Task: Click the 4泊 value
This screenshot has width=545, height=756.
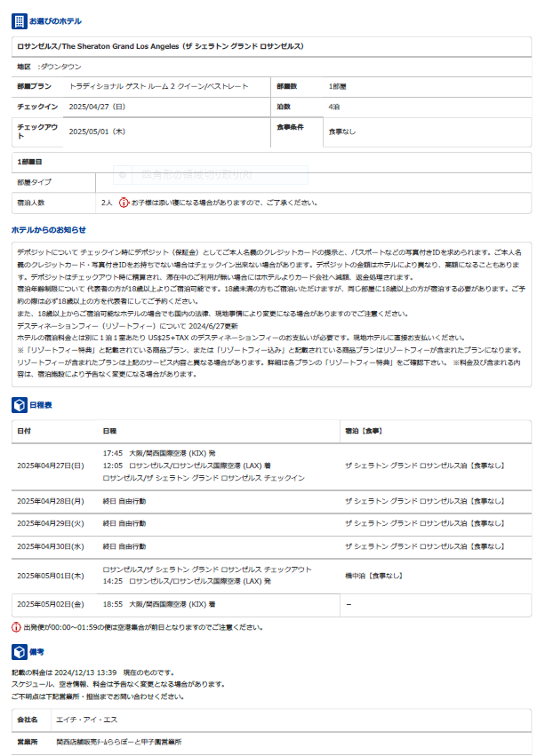Action: point(333,107)
